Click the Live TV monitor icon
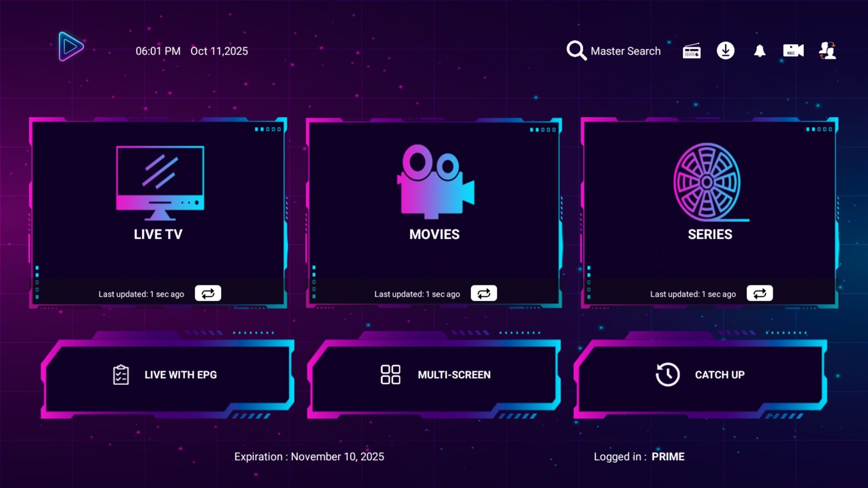This screenshot has height=488, width=868. pos(160,183)
